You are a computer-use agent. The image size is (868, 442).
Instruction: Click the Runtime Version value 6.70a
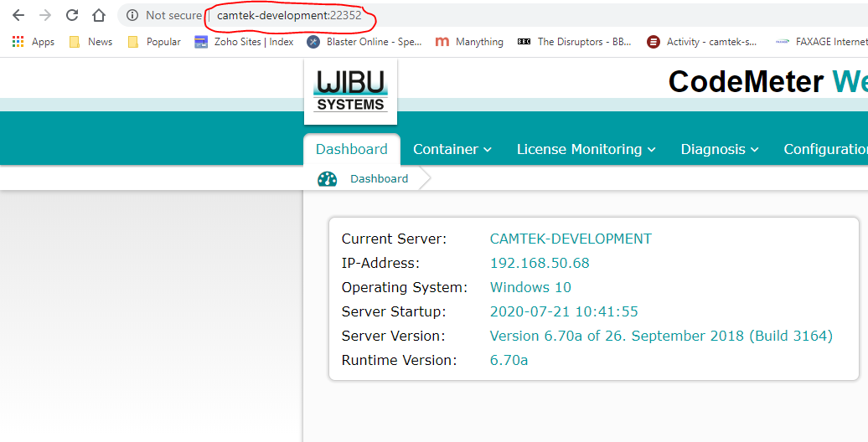(509, 360)
